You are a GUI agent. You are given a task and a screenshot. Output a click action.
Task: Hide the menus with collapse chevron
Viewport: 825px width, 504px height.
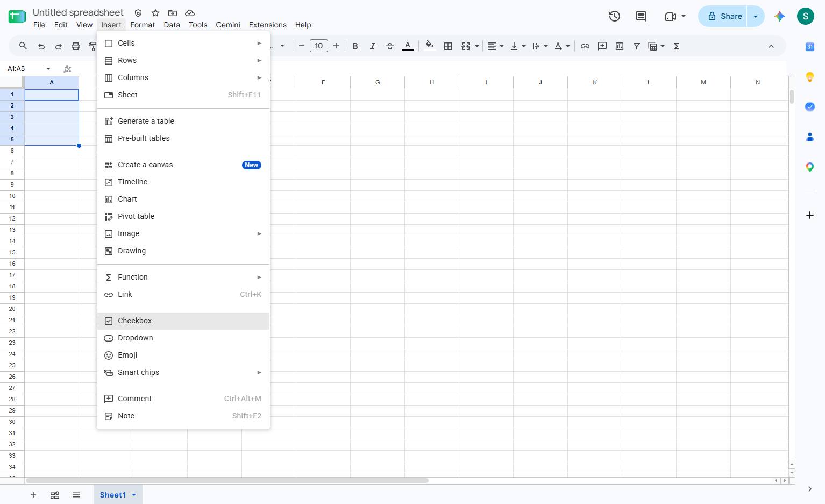click(x=771, y=46)
